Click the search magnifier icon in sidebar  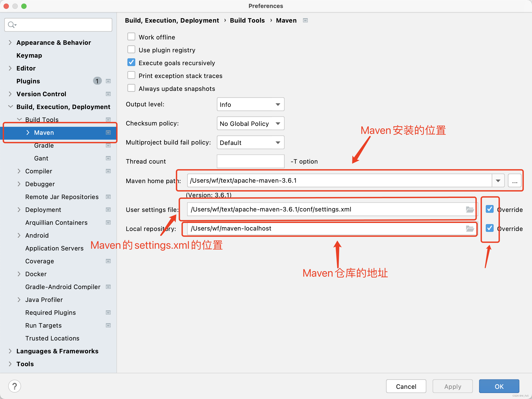[11, 25]
